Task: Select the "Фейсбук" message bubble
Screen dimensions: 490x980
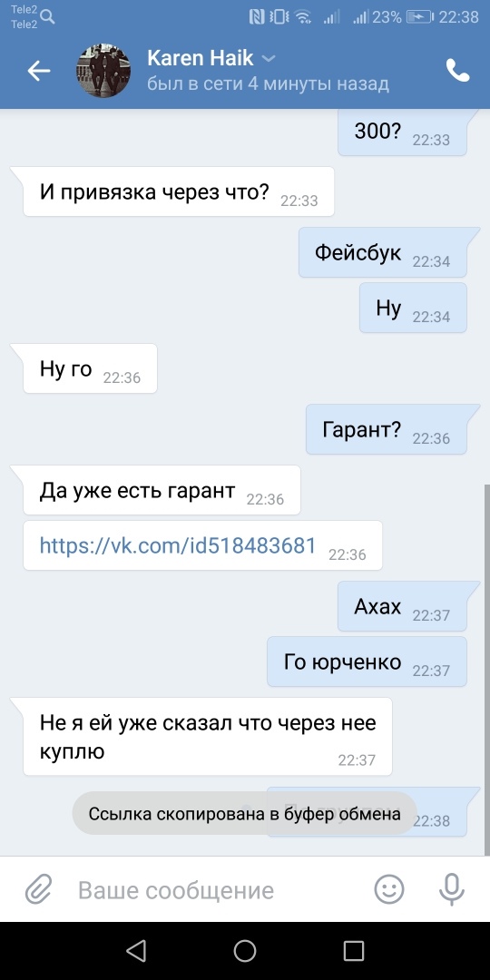Action: coord(383,252)
